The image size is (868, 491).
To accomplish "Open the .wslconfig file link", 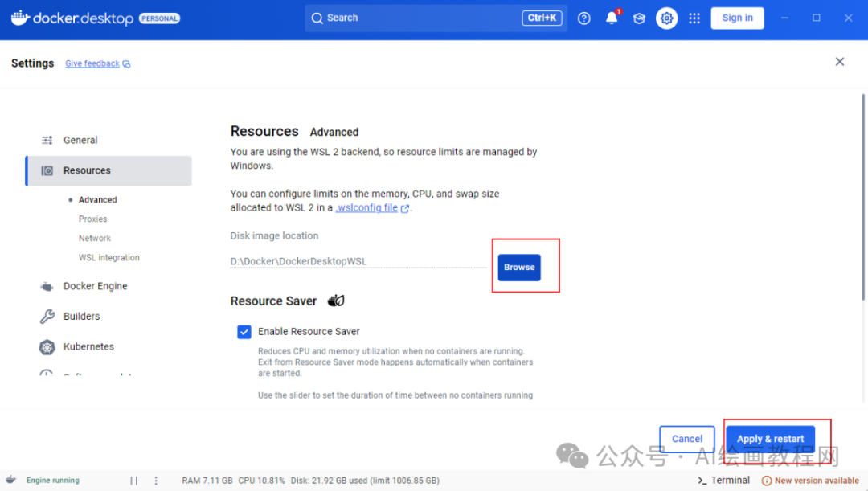I will pos(366,207).
